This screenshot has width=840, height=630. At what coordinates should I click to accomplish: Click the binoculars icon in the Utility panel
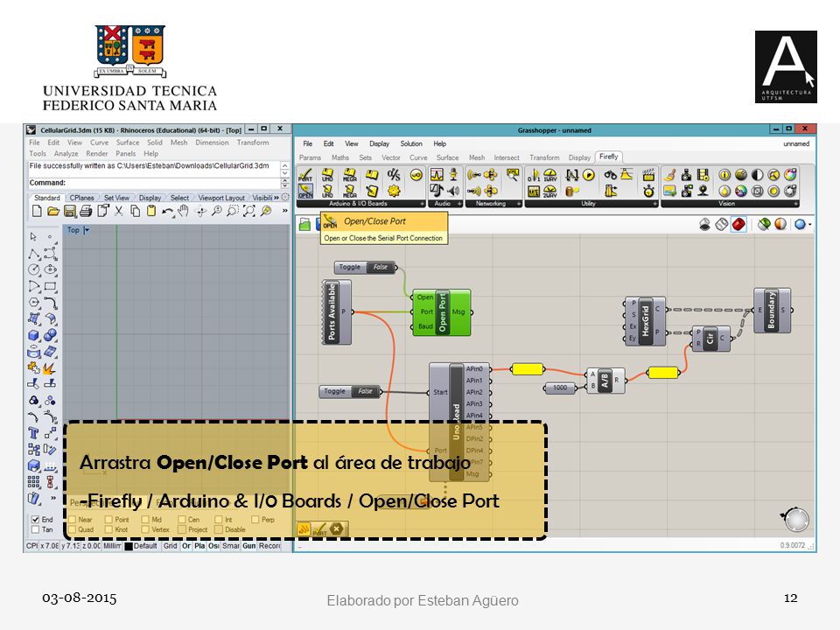610,175
